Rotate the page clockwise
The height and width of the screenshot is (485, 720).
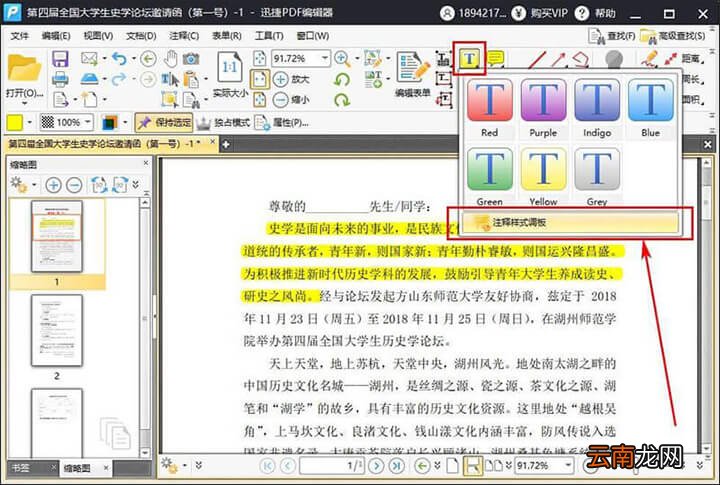[x=342, y=99]
